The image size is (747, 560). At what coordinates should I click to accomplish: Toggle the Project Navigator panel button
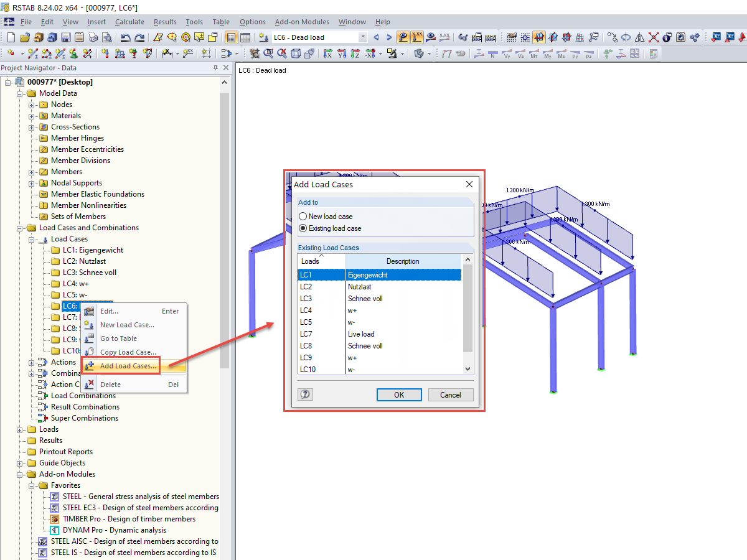[x=231, y=37]
